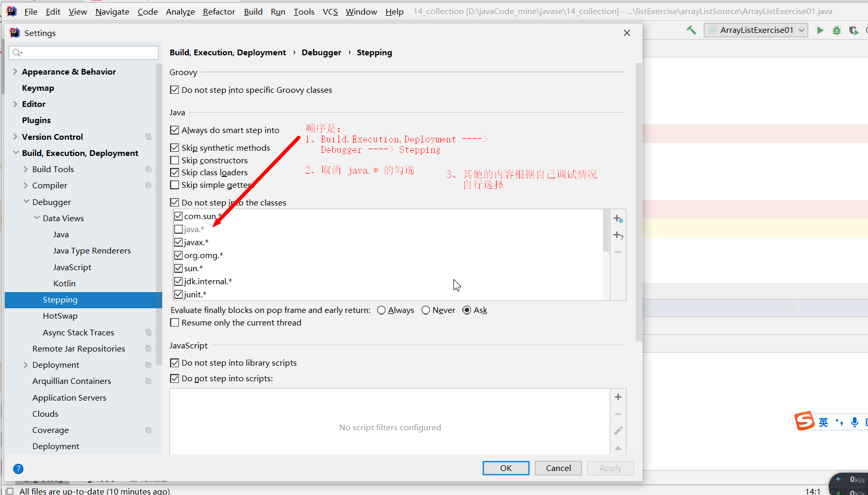Click the Cancel button

pyautogui.click(x=558, y=468)
